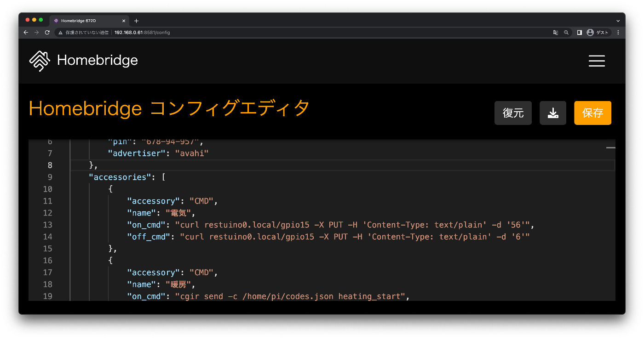
Task: Click the "on_cmd" key on line 13
Action: [146, 225]
